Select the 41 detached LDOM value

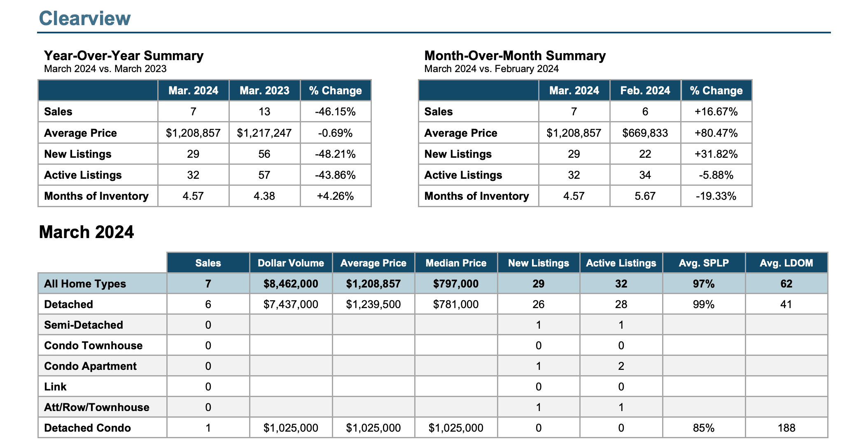tap(786, 304)
